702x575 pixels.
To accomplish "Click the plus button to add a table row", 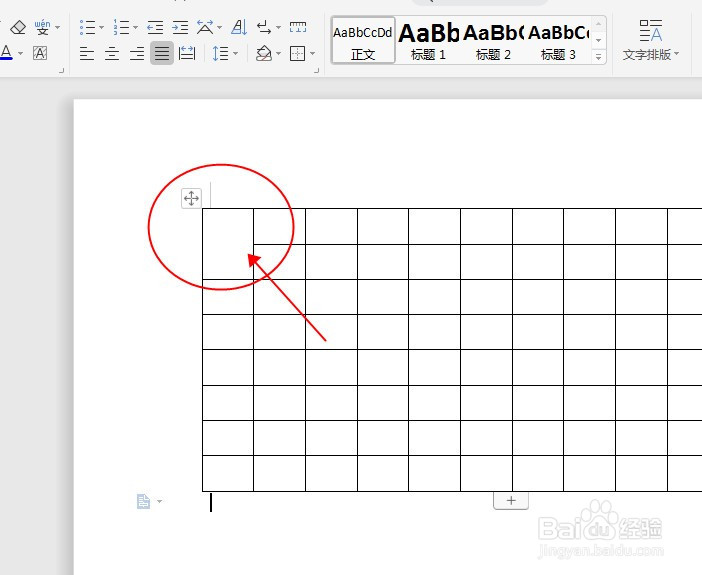I will pos(511,500).
